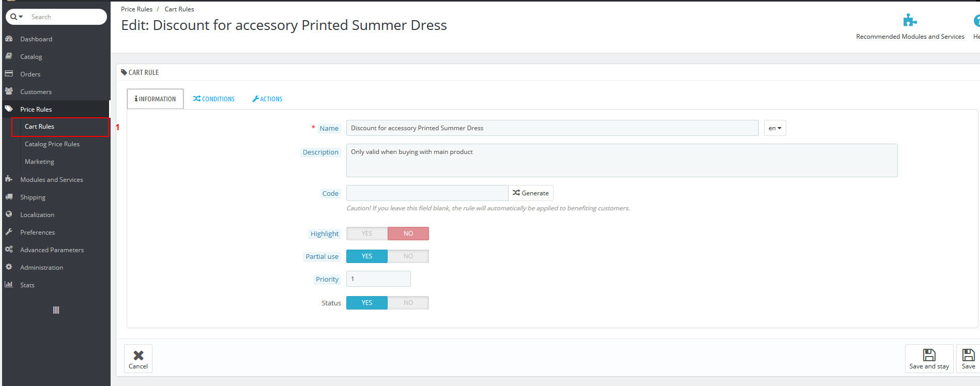Click the Stats bar chart icon
Image resolution: width=980 pixels, height=386 pixels.
(9, 285)
